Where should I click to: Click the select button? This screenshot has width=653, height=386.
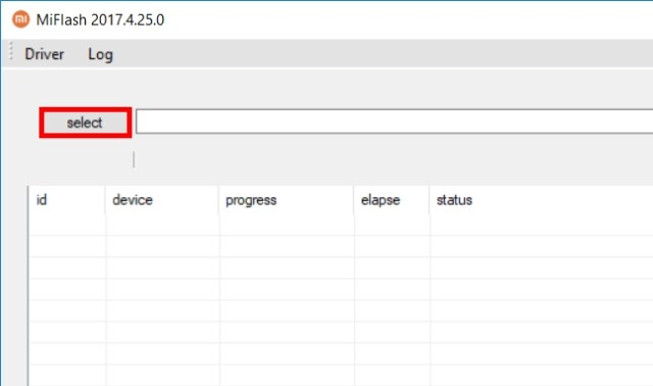pos(85,122)
